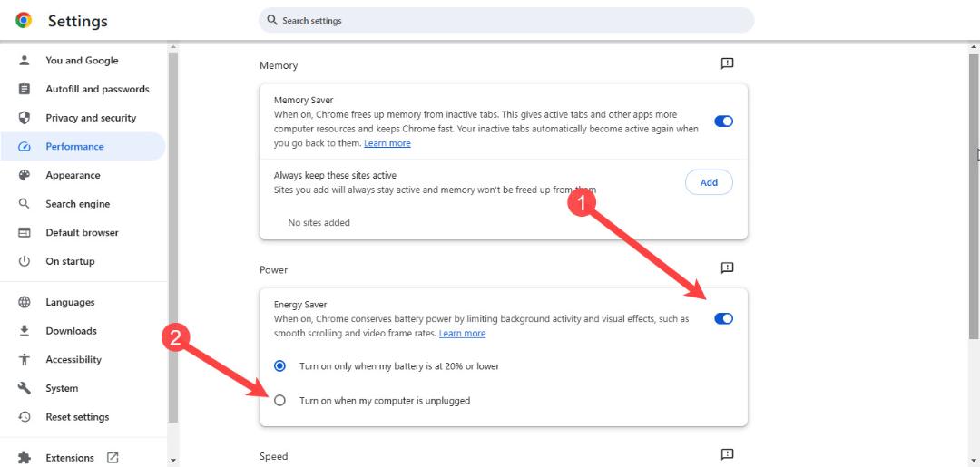The width and height of the screenshot is (980, 467).
Task: Click the sidebar scroll up arrow
Action: (173, 47)
